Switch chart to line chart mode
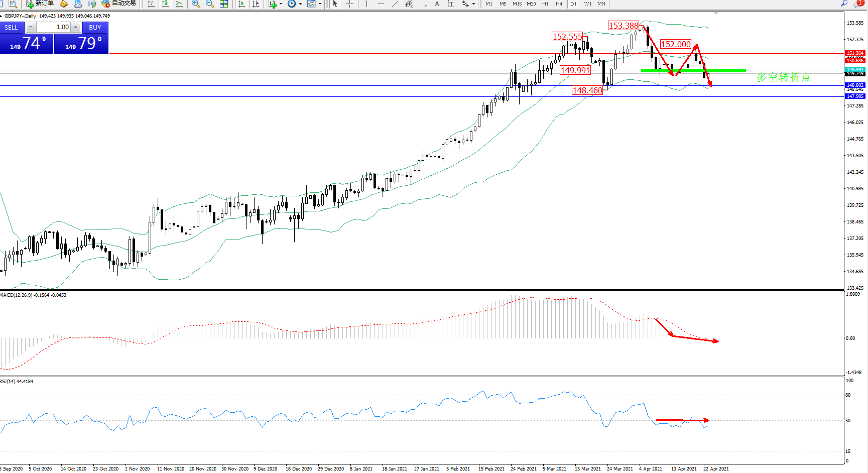 tap(179, 4)
